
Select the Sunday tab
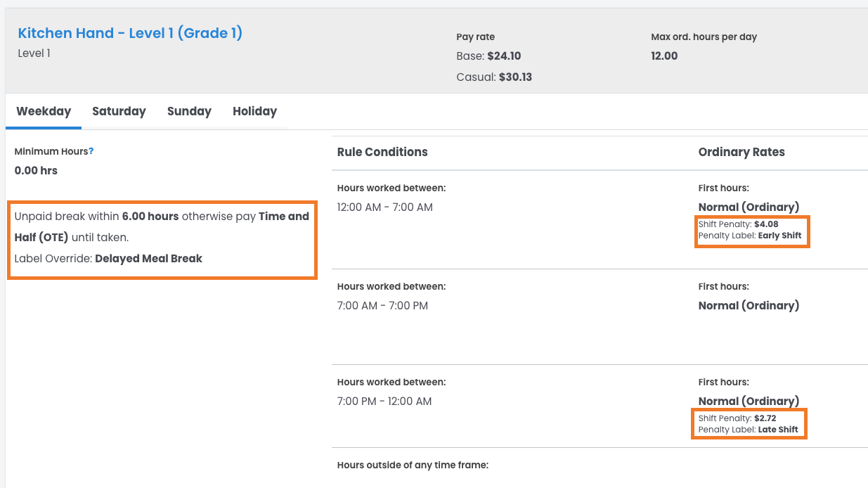(x=189, y=111)
